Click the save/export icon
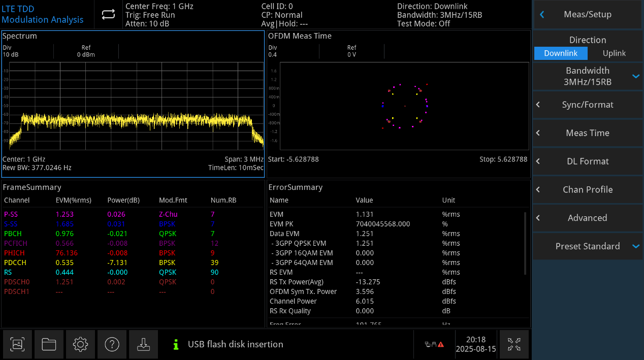644x360 pixels. [143, 344]
